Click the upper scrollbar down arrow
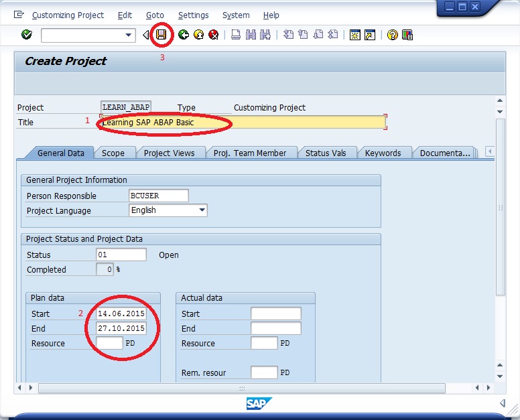Screen dimensions: 520x420 coord(500,112)
